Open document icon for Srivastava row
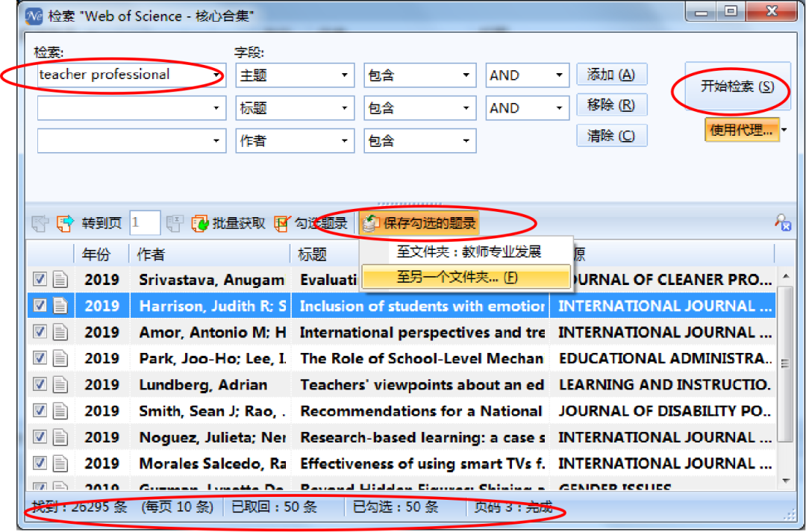The image size is (806, 532). [60, 280]
